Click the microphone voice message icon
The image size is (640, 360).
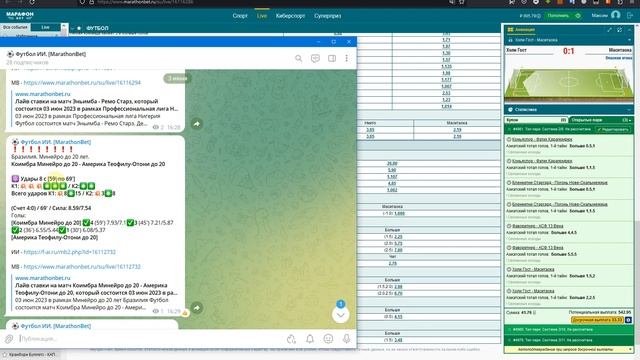(x=346, y=339)
